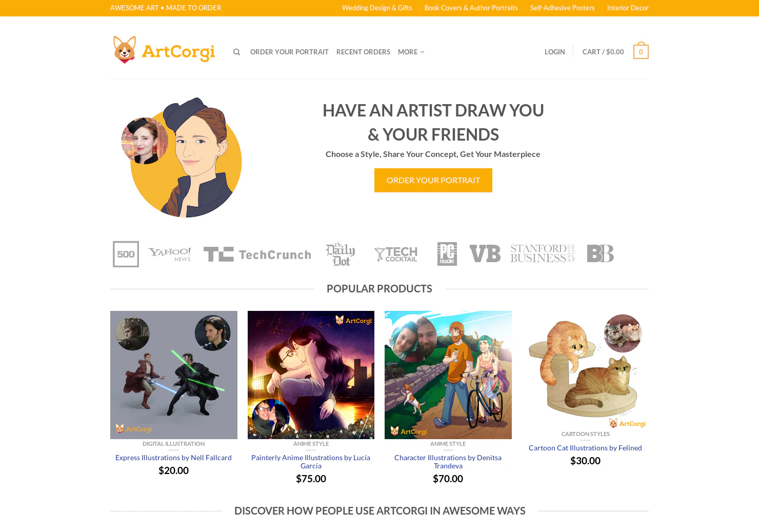The image size is (759, 532).
Task: Click the Yahoo News logo
Action: point(170,254)
